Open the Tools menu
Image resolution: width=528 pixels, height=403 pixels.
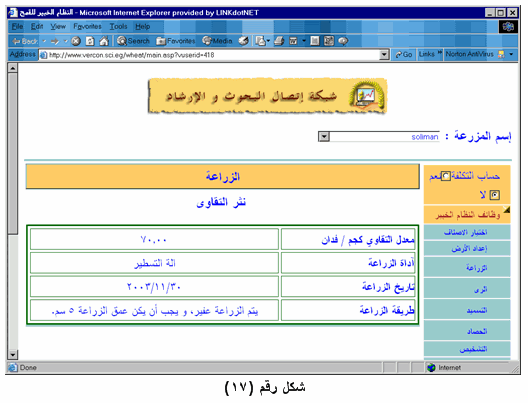(x=118, y=27)
